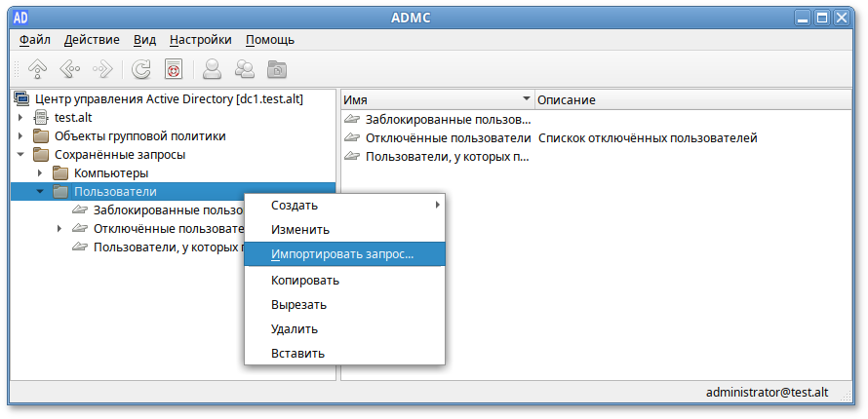Click query icon of Пользователи, у которых in tree
Image resolution: width=868 pixels, height=419 pixels.
(80, 247)
